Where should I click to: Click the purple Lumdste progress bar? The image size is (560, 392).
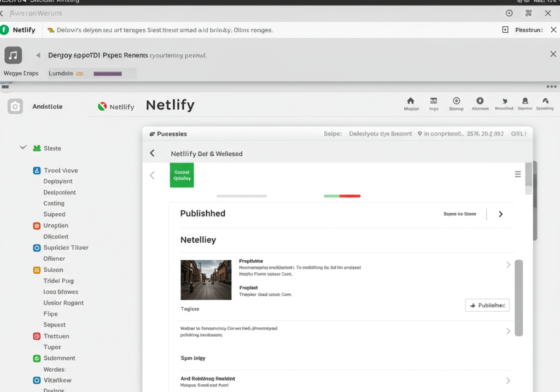[108, 74]
